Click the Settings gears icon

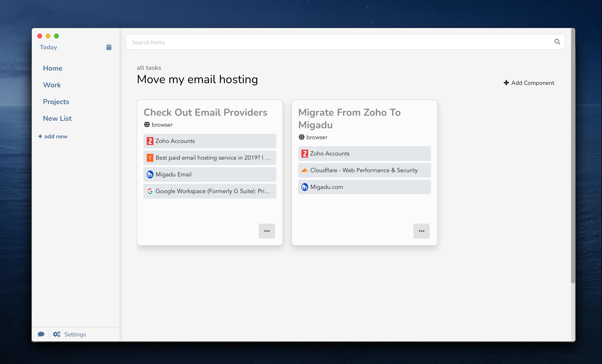point(57,334)
